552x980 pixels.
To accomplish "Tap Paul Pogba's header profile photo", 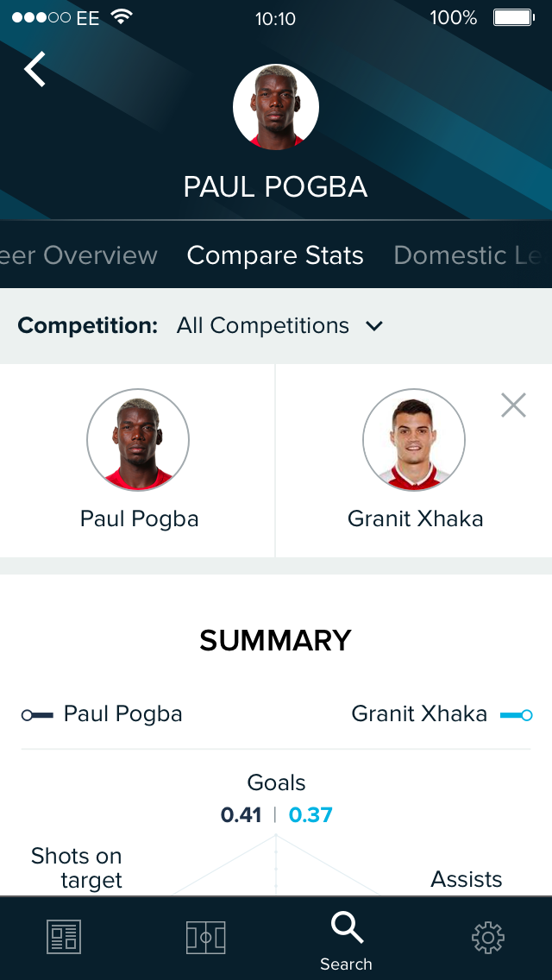I will coord(276,107).
